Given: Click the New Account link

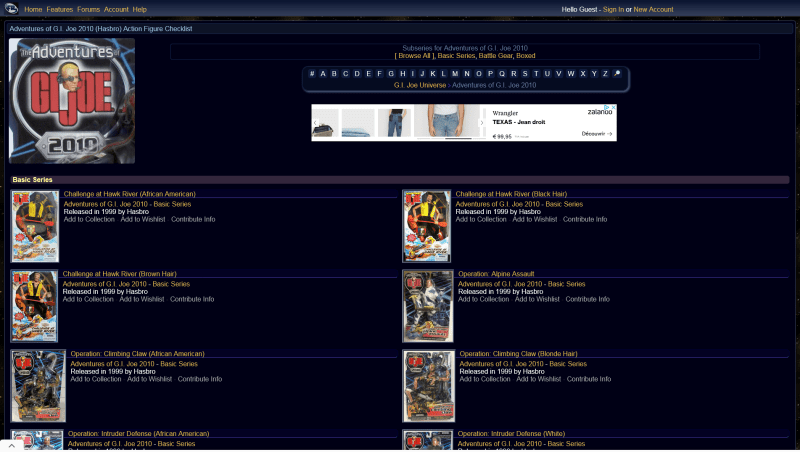Looking at the screenshot, I should coord(653,9).
